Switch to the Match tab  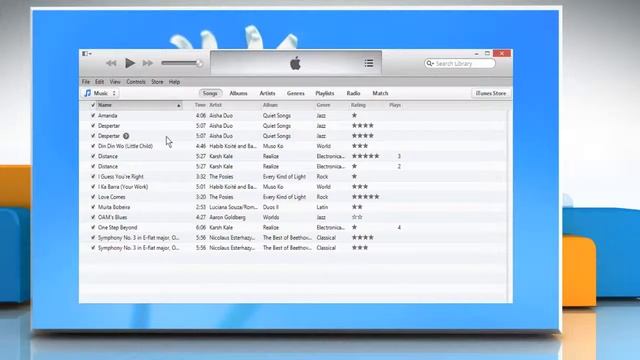380,93
